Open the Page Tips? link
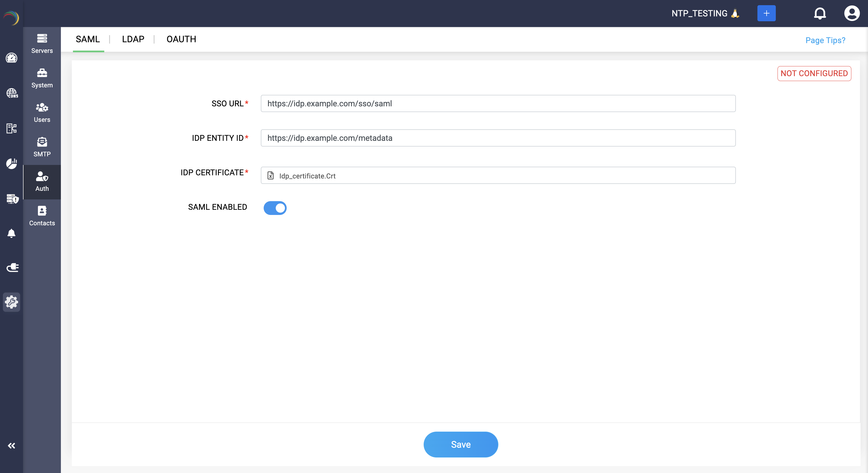Viewport: 868px width, 473px height. [x=825, y=41]
